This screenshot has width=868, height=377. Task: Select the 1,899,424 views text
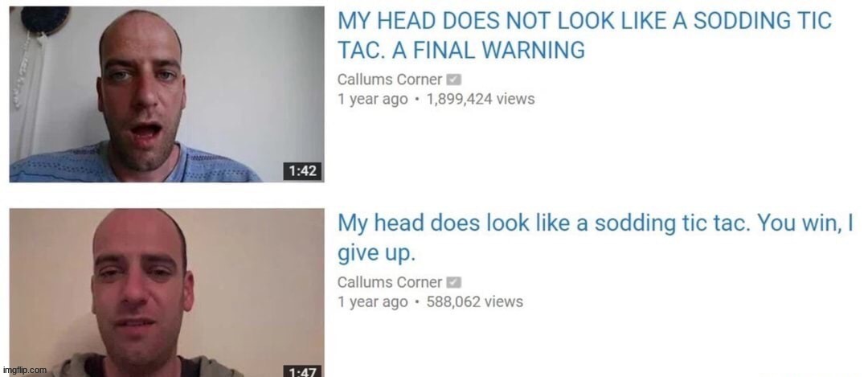click(x=481, y=100)
